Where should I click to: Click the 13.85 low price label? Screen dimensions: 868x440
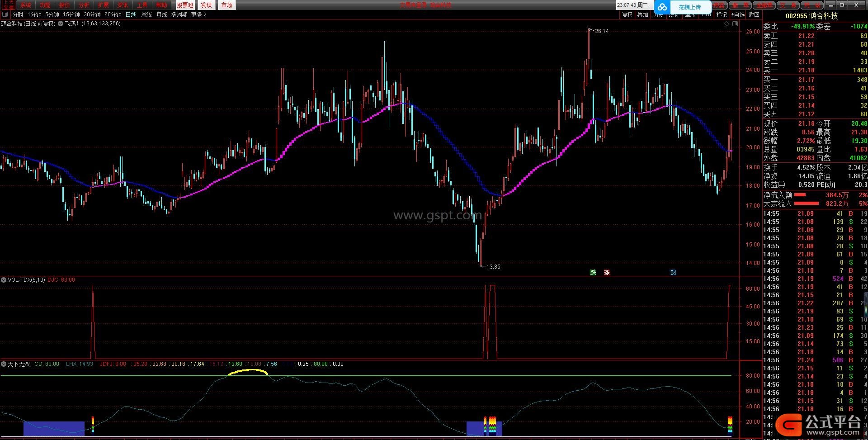tap(493, 267)
